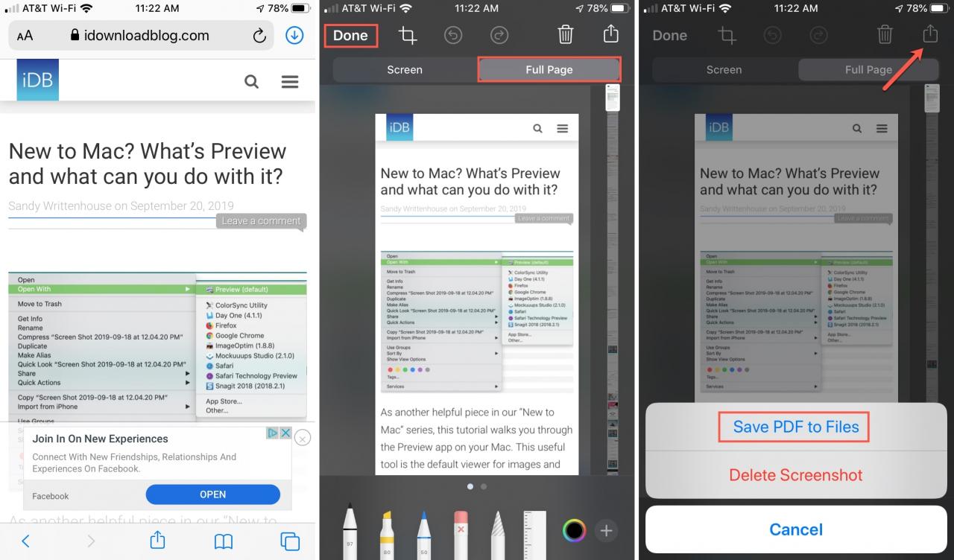
Task: Reload the page in Safari address bar
Action: coord(259,35)
